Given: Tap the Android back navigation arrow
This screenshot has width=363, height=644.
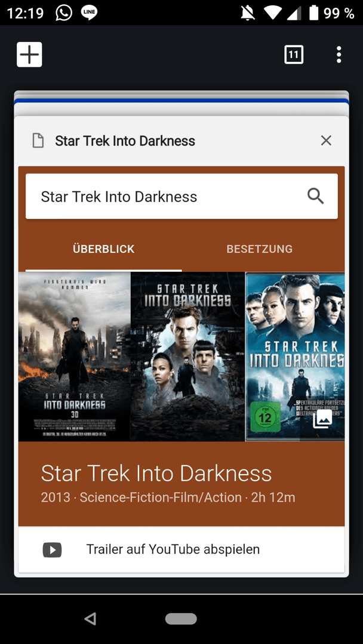Looking at the screenshot, I should tap(90, 618).
